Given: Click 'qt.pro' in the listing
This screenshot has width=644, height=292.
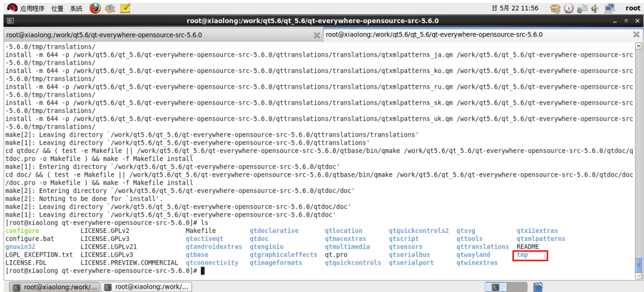Looking at the screenshot, I should [x=335, y=254].
